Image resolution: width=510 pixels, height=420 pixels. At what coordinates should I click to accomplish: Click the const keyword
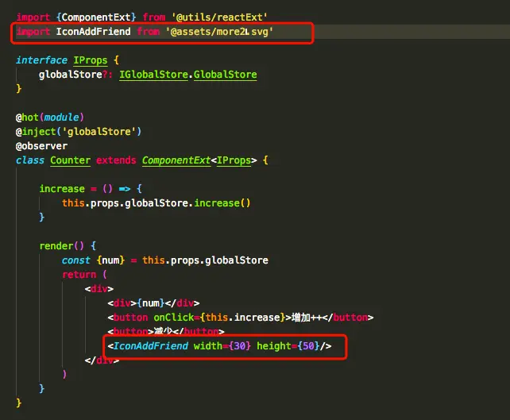point(75,260)
